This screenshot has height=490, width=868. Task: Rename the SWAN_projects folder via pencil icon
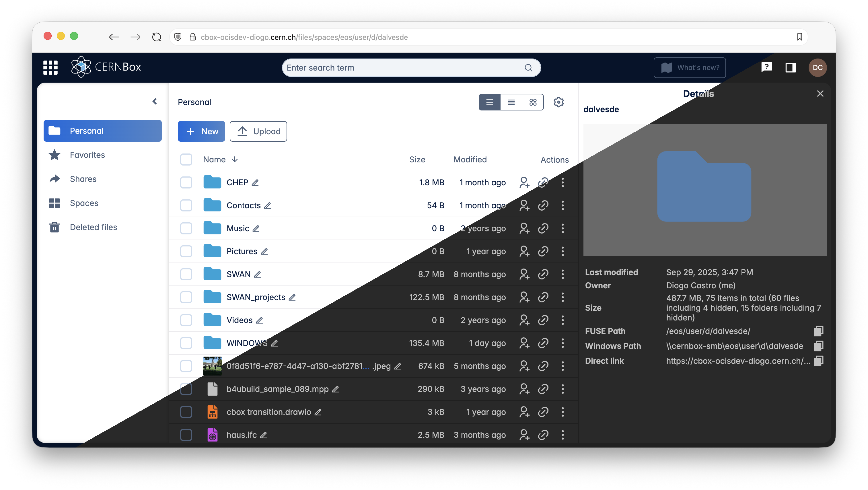[292, 297]
